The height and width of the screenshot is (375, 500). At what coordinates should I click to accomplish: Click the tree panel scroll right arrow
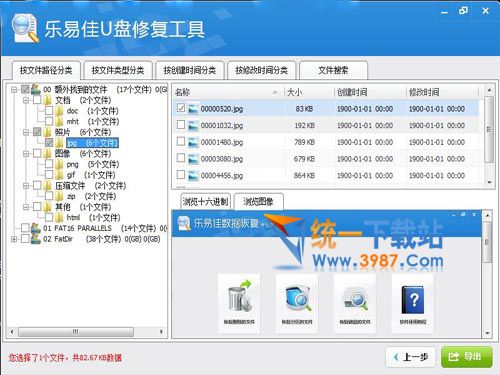(161, 332)
